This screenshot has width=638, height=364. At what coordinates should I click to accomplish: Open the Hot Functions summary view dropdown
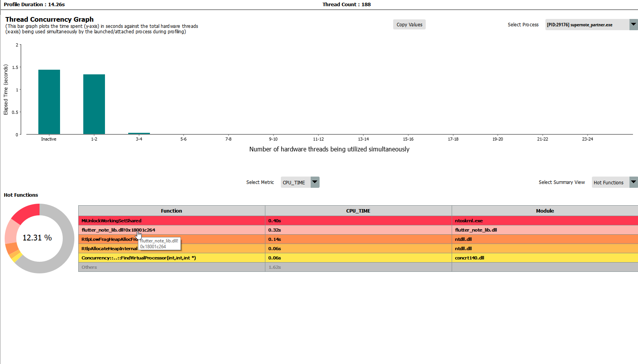634,182
